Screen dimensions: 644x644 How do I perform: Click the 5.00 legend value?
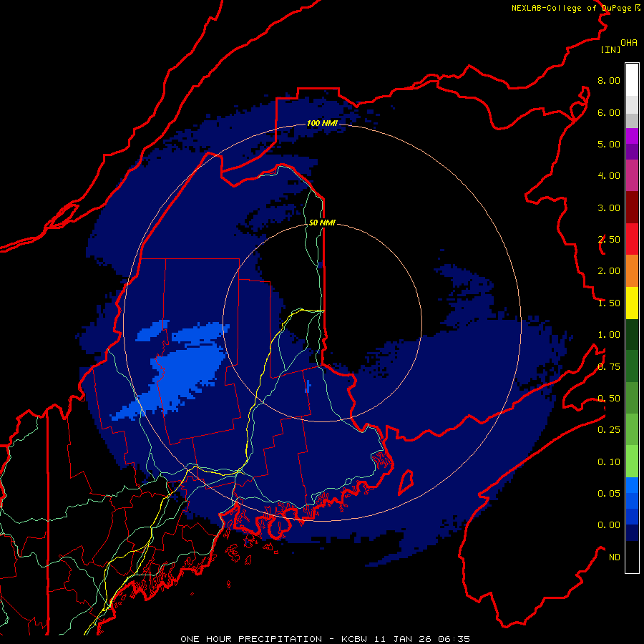tap(609, 144)
